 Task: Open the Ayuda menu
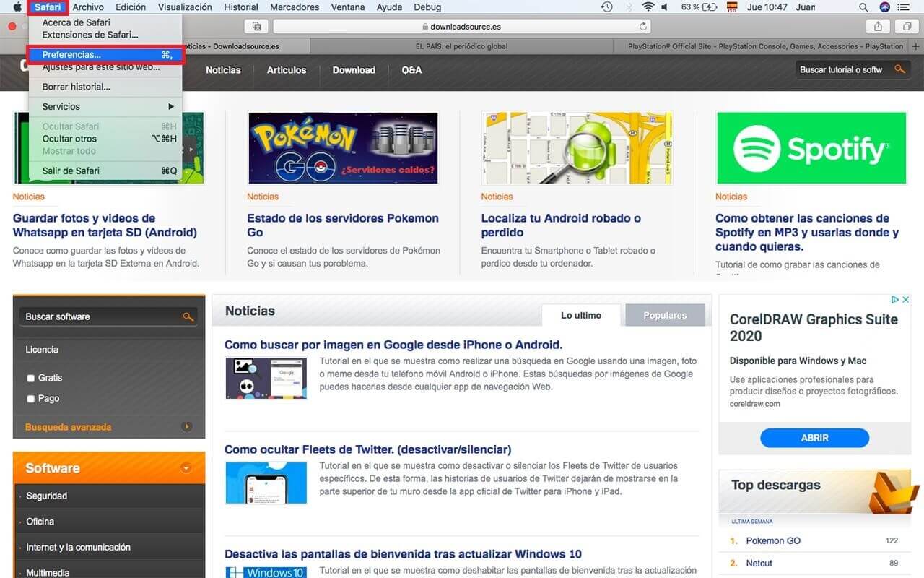(x=390, y=7)
